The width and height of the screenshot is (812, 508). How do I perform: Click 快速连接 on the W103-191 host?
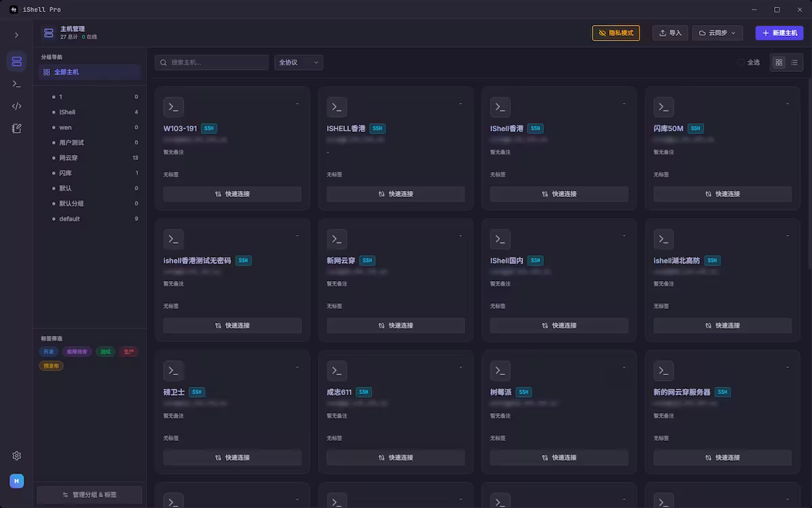pos(231,194)
